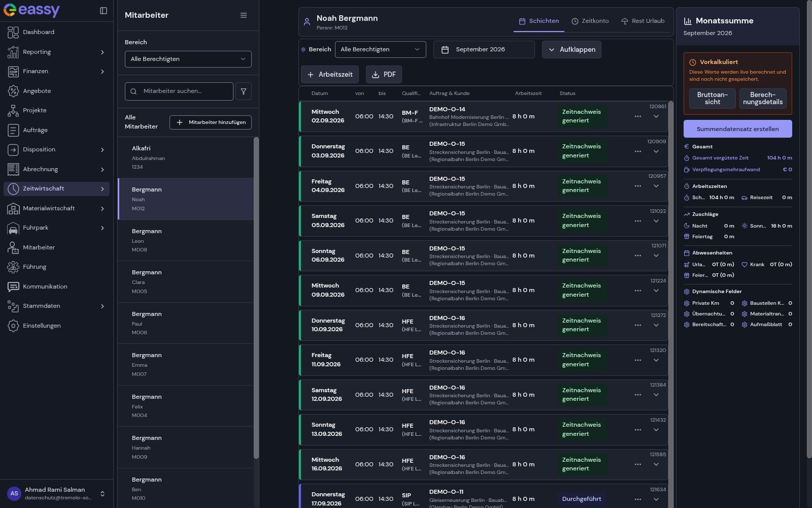Open Mitarbeiter in the left navigation
812x508 pixels.
(56, 247)
